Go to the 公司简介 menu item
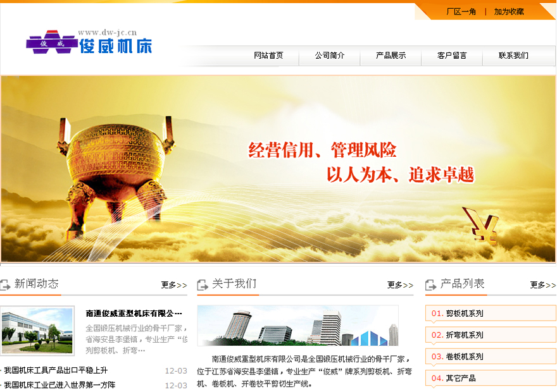The width and height of the screenshot is (557, 392). point(330,56)
